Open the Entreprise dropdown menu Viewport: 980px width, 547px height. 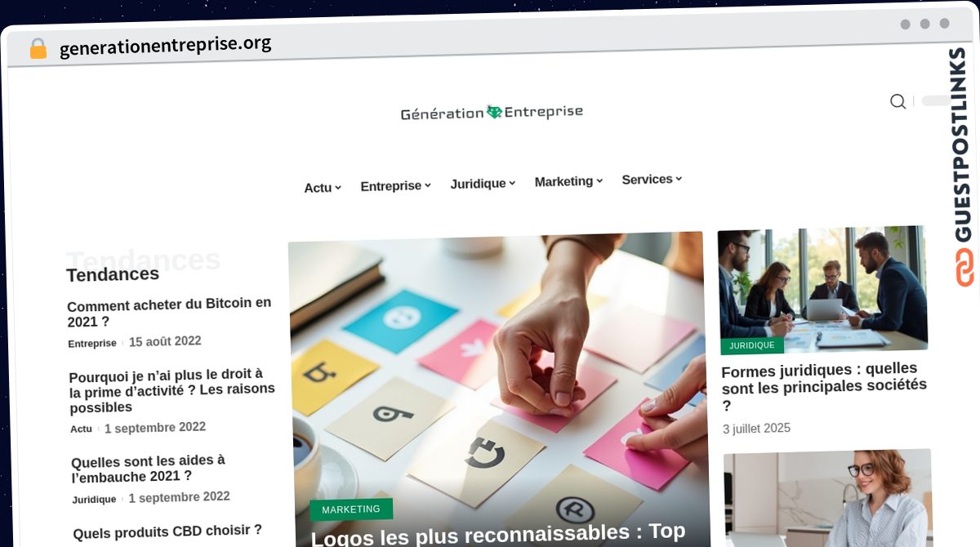(x=395, y=186)
